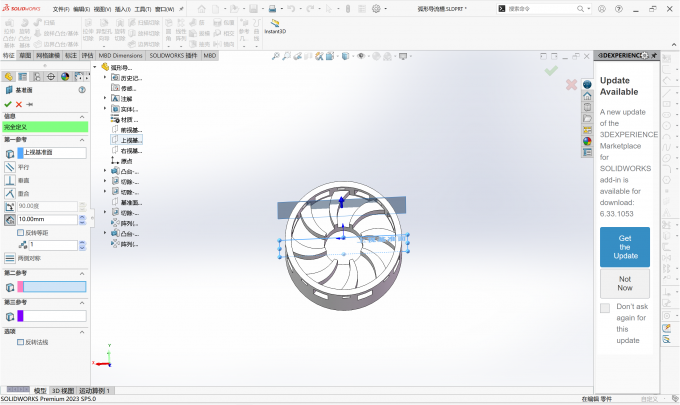Screen dimensions: 680x405
Task: Click the large green confirm checkmark in the viewport corner
Action: pyautogui.click(x=551, y=70)
